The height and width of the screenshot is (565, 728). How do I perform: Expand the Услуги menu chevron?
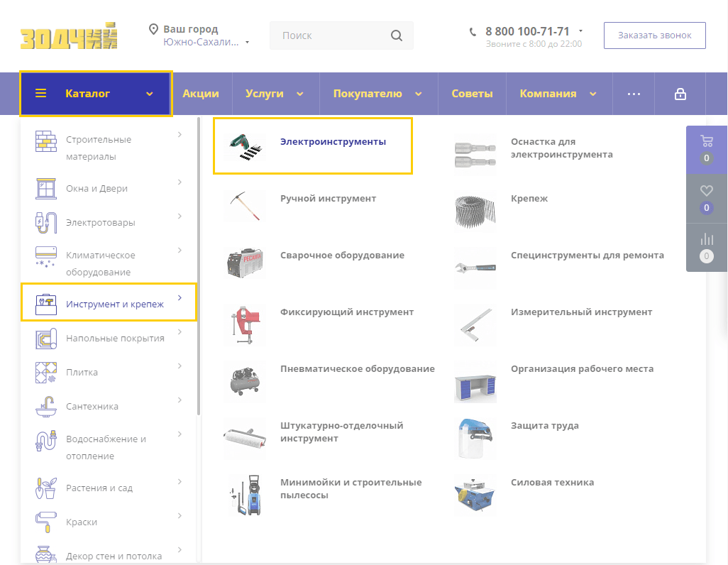[x=299, y=94]
